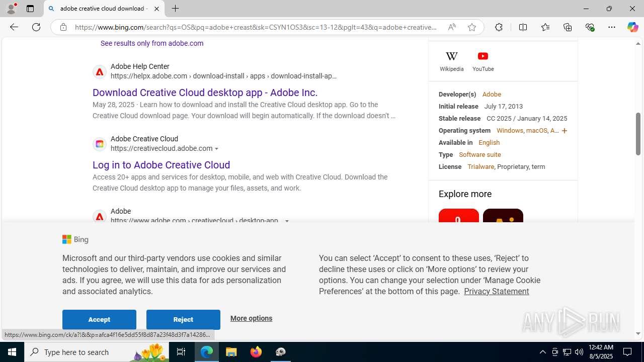Reject the Bing cookies
This screenshot has height=362, width=644.
click(x=183, y=319)
